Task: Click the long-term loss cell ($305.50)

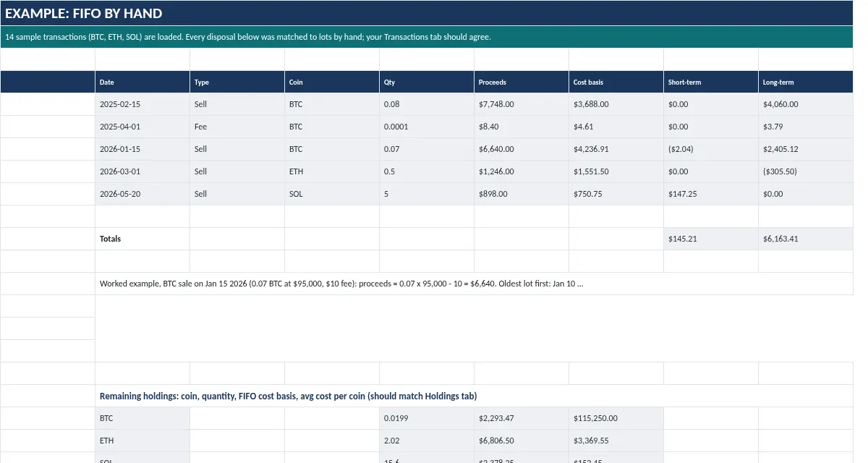Action: point(806,171)
